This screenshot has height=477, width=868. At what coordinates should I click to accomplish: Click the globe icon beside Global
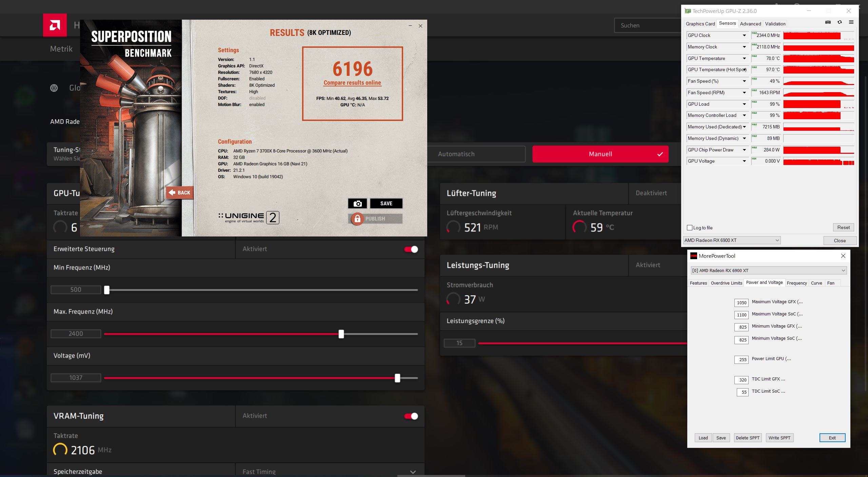tap(54, 88)
